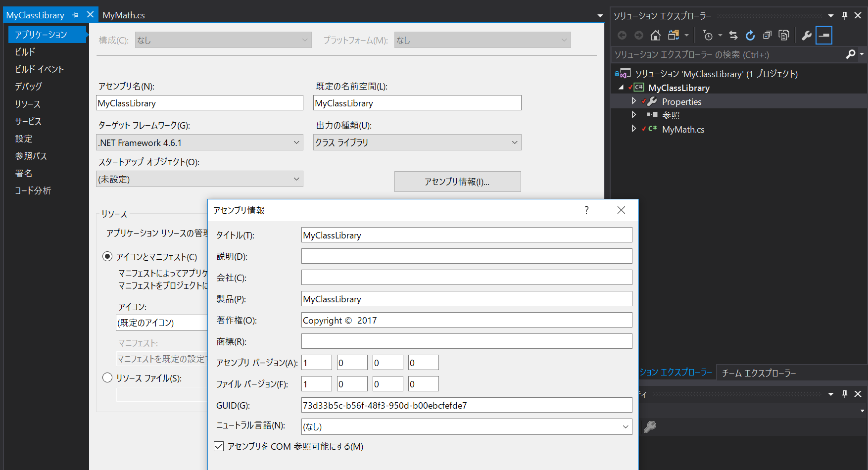Open the 構成 configuration dropdown
Viewport: 868px width, 470px height.
[223, 40]
